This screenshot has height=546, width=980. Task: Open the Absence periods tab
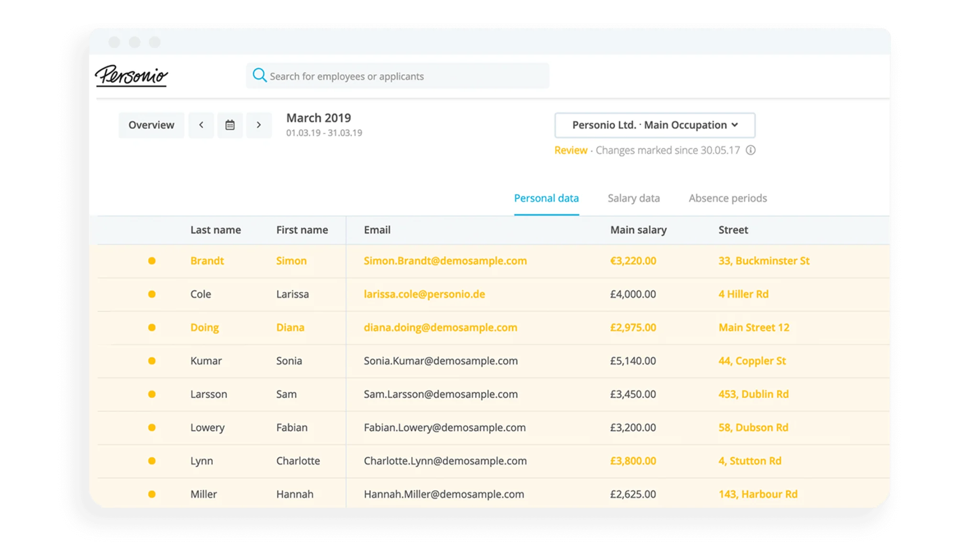[727, 198]
